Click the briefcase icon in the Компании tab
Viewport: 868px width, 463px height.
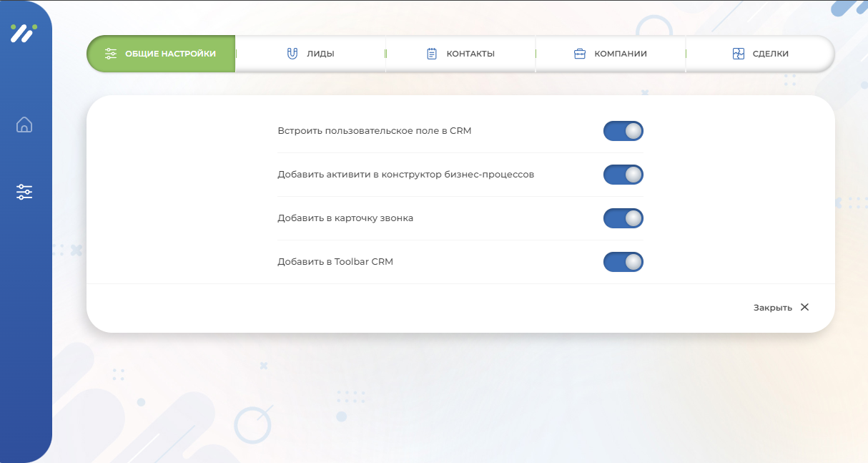pyautogui.click(x=580, y=54)
